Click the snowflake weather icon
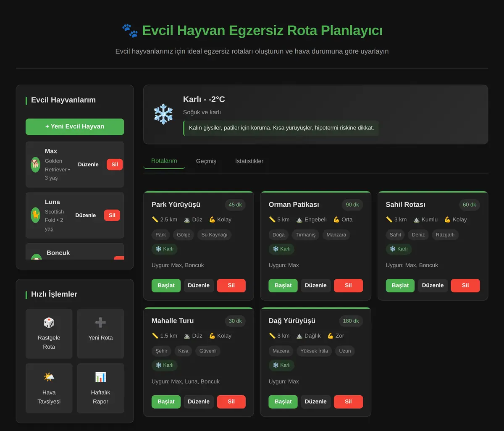 [163, 114]
